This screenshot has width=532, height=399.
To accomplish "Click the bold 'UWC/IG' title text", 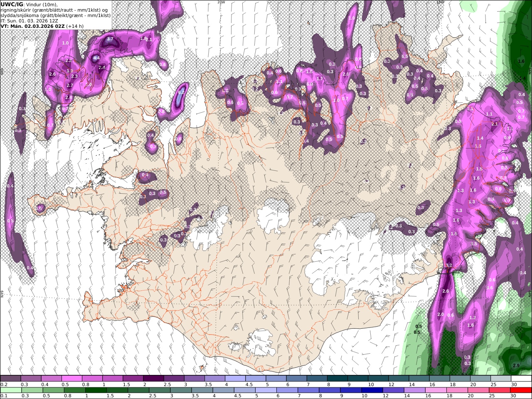I will point(12,5).
